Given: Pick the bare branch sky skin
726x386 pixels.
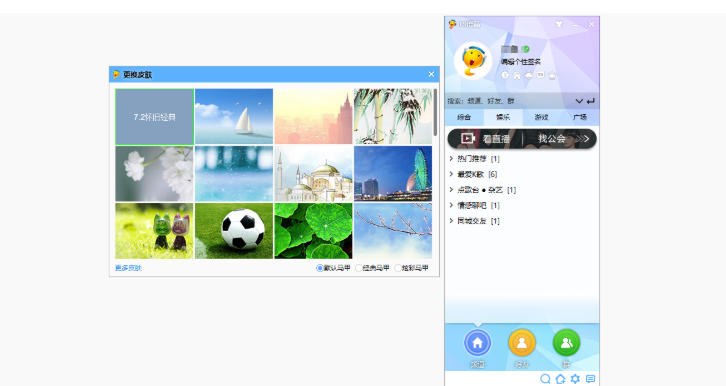Looking at the screenshot, I should pyautogui.click(x=393, y=231).
